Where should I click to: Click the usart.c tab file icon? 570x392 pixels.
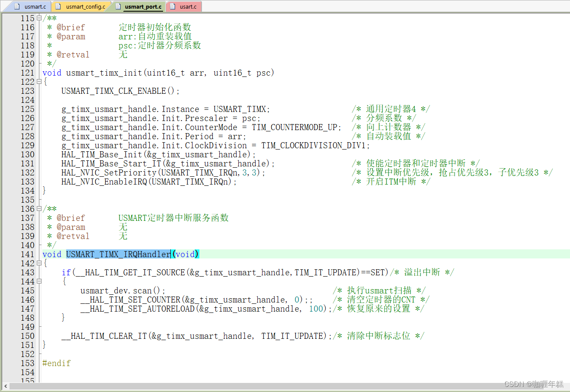coord(173,6)
